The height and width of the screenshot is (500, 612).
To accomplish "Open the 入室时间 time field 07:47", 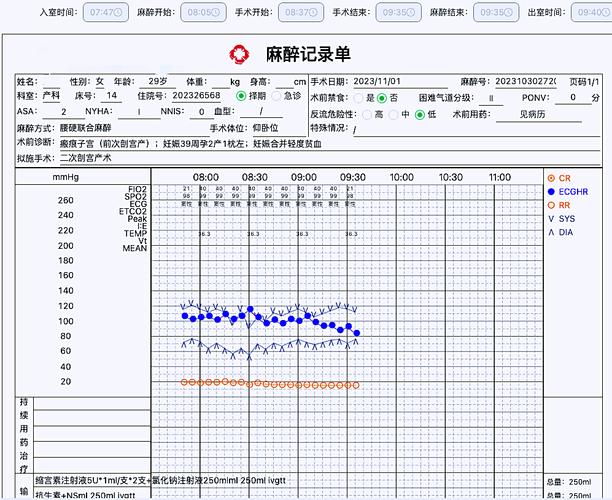I will tap(106, 12).
